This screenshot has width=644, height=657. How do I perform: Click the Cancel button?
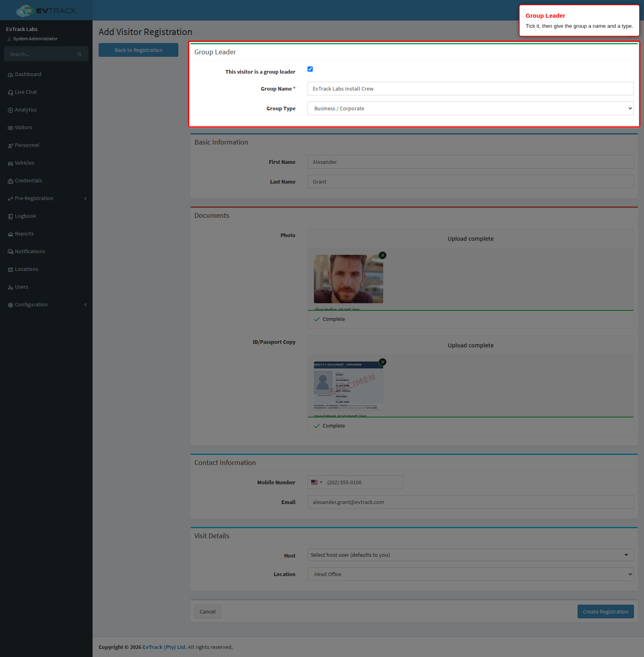(208, 612)
